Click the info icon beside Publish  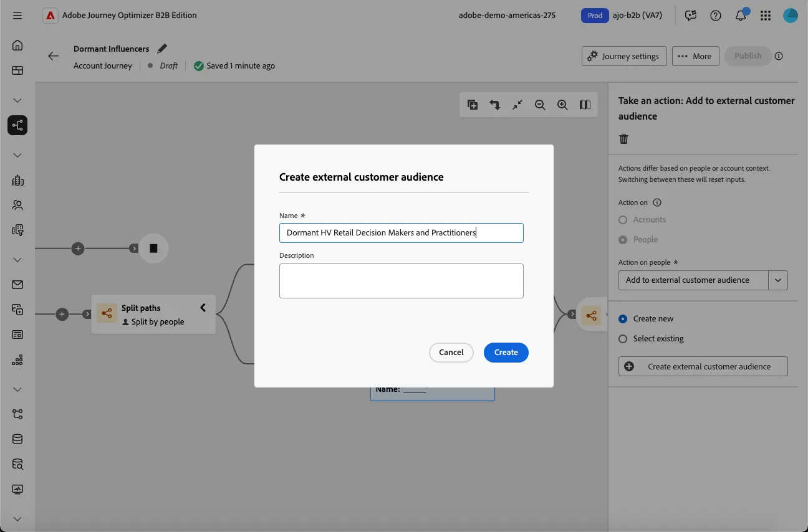[779, 56]
